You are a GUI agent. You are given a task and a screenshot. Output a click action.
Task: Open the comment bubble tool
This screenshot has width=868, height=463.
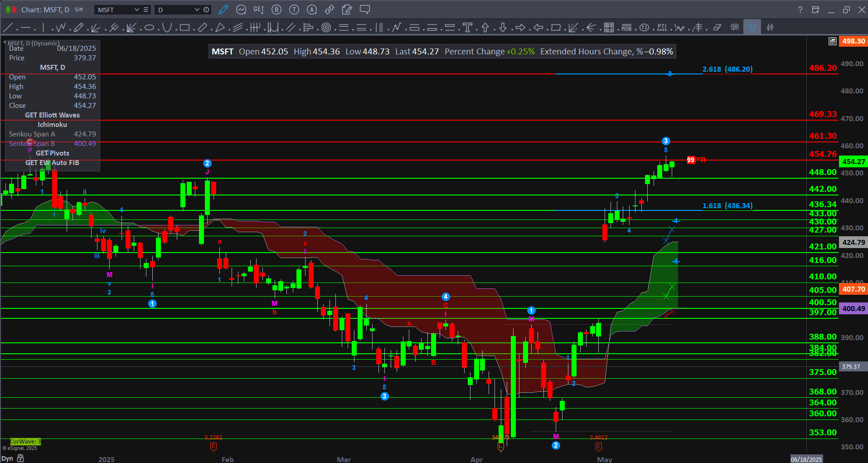365,10
